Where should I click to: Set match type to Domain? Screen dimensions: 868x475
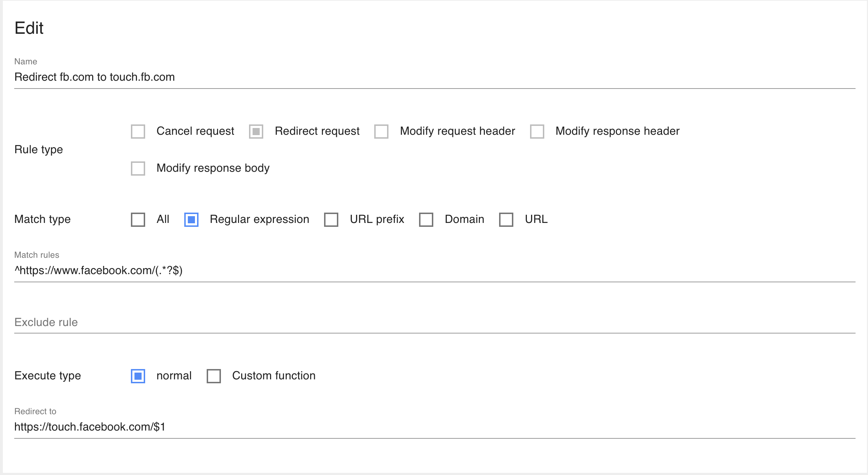426,219
